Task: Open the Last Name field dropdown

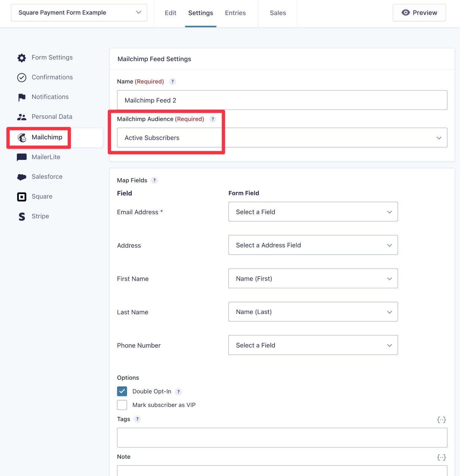Action: click(x=313, y=312)
